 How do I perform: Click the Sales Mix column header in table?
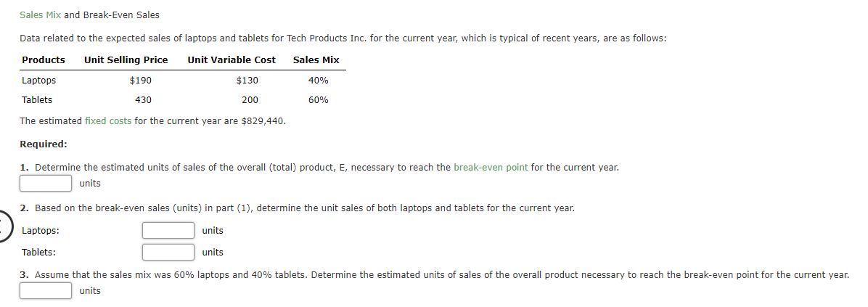tap(316, 60)
